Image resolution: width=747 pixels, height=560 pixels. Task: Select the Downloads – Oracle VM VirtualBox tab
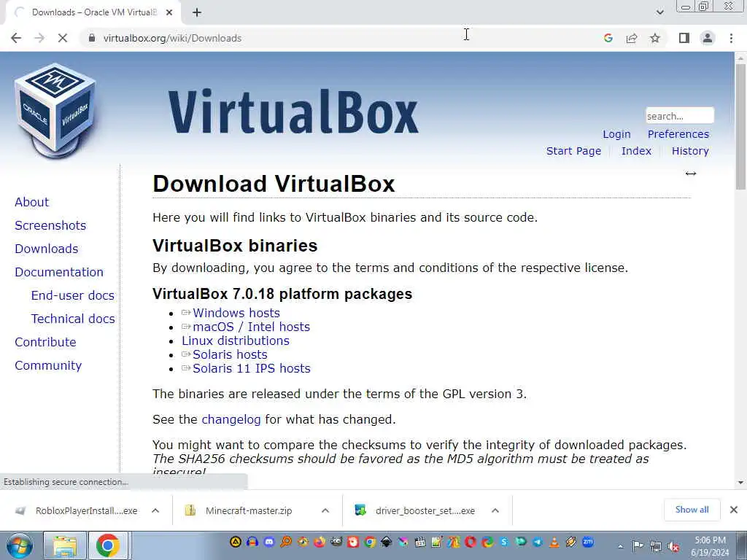click(x=94, y=12)
